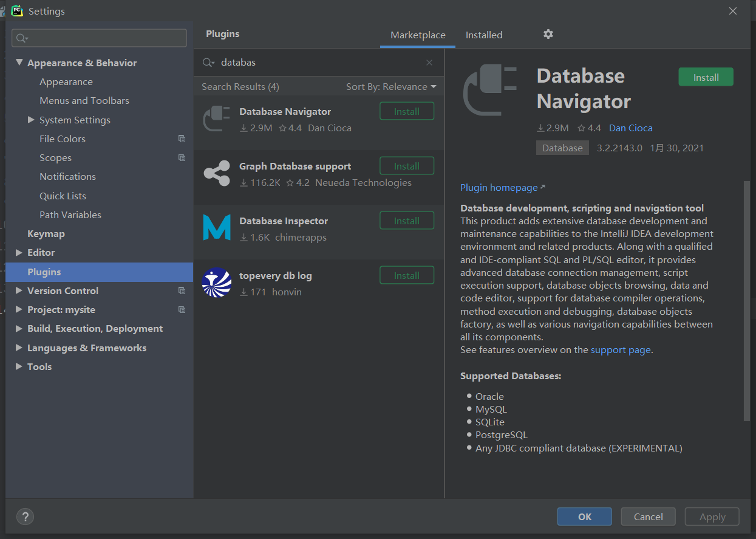Open Appearance settings page
This screenshot has height=539, width=756.
click(66, 81)
